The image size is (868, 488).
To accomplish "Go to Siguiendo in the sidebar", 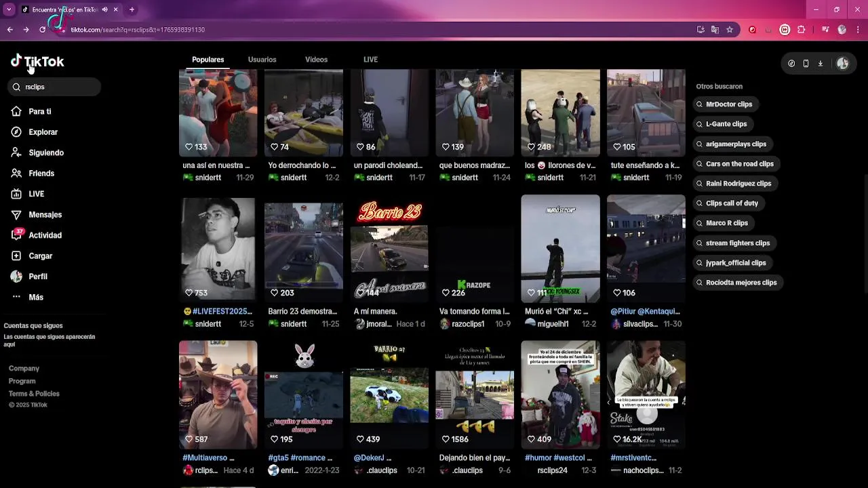I will coord(37,152).
